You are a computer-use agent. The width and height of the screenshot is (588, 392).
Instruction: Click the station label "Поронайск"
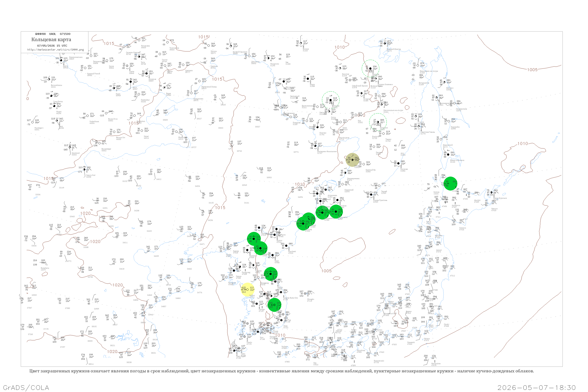click(455, 127)
